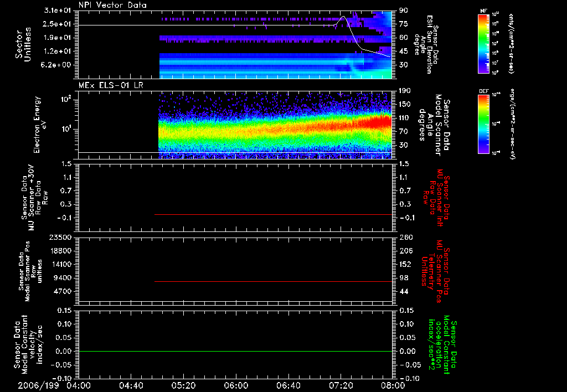This screenshot has width=567, height=392.
Task: Click the 190 scanner angle tick label
Action: tap(405, 91)
